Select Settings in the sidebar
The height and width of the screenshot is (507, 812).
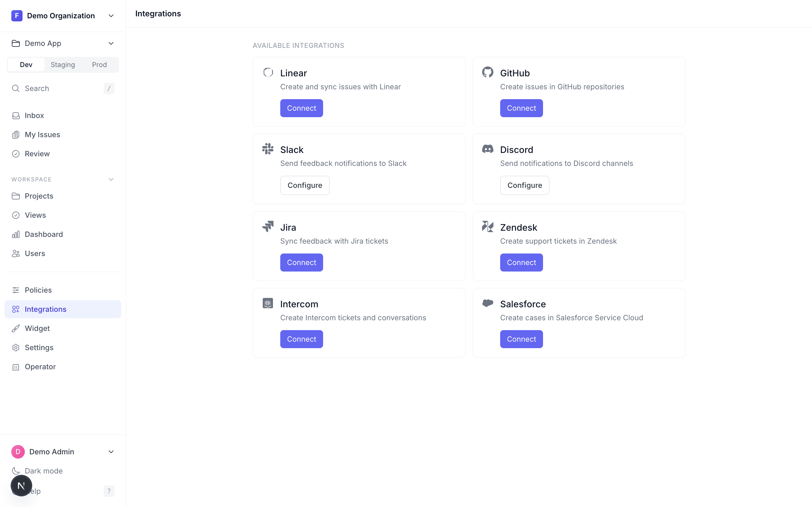[x=39, y=347]
